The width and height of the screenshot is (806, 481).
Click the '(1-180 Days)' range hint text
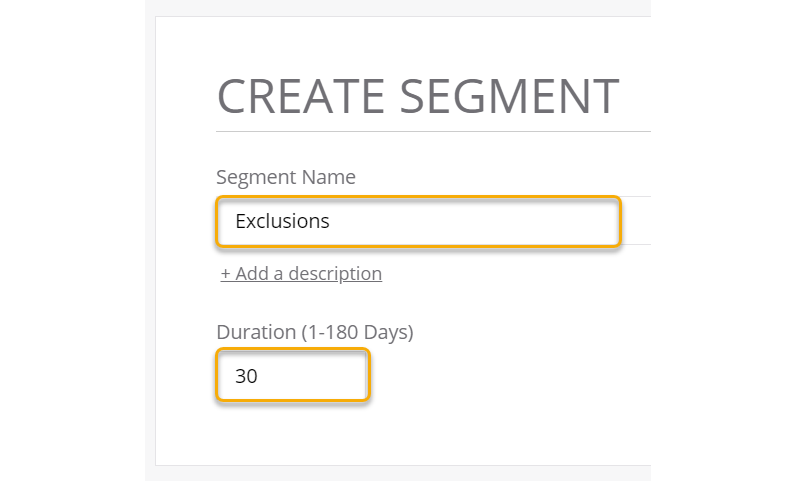[x=359, y=332]
